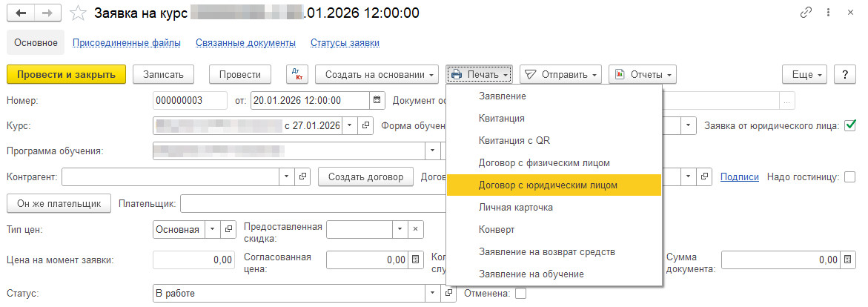Uncheck Заявка от юридического лица

(850, 125)
